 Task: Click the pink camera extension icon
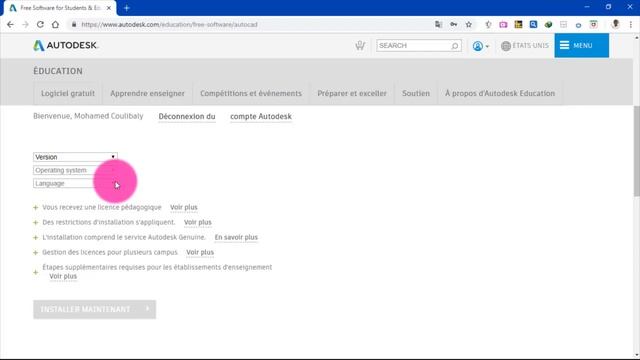pyautogui.click(x=503, y=24)
